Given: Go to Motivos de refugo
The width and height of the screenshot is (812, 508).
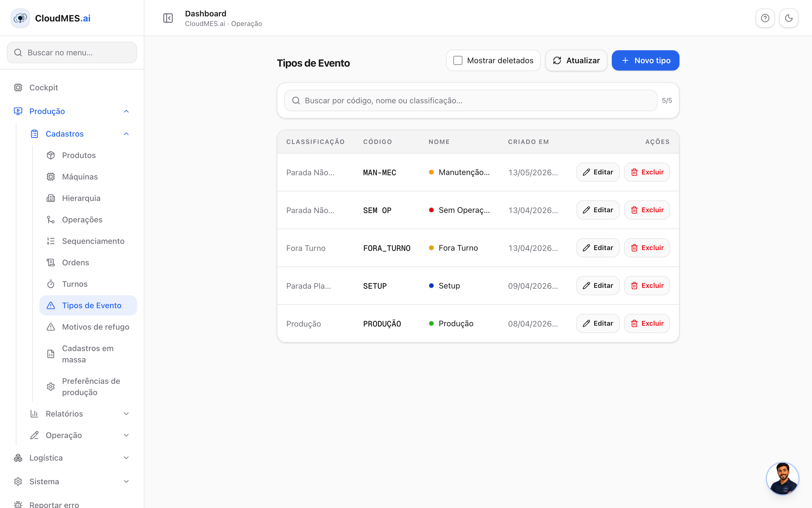Looking at the screenshot, I should point(88,327).
